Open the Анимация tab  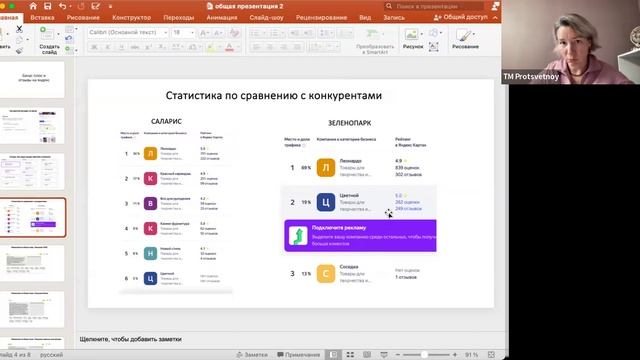pos(222,18)
